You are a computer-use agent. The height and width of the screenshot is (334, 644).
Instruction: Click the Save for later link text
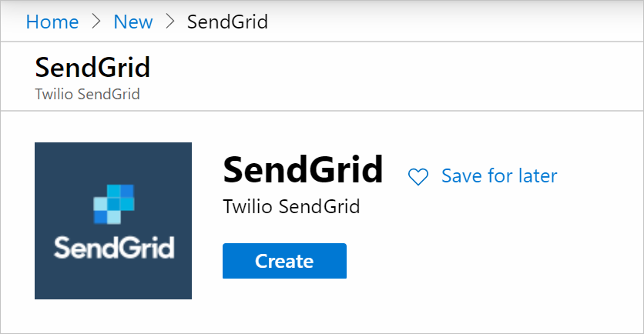[x=499, y=176]
